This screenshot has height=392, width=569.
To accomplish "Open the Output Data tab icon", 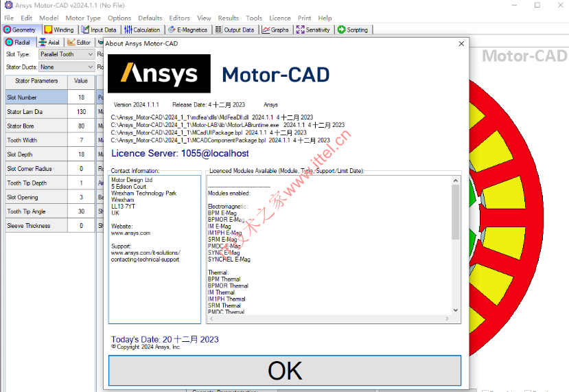I will coord(218,30).
